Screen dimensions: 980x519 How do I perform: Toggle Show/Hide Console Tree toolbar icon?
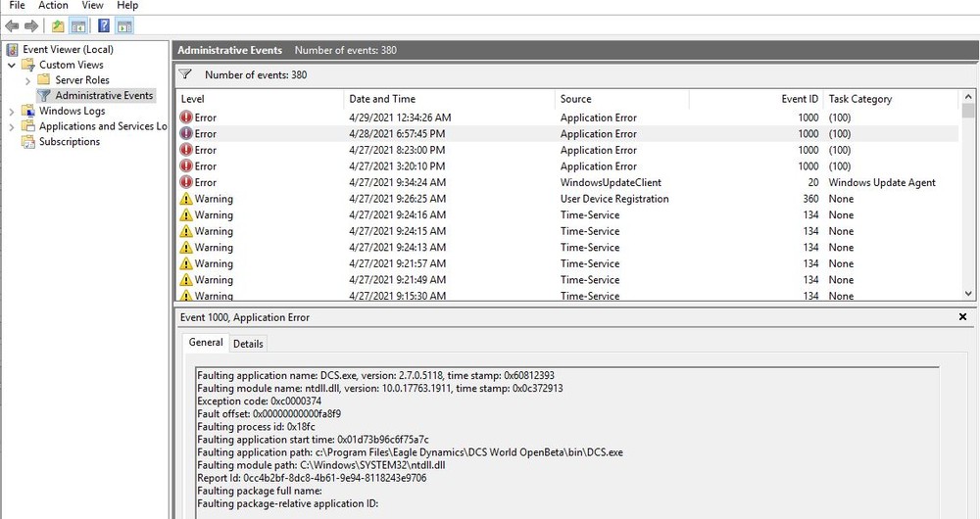click(x=78, y=25)
